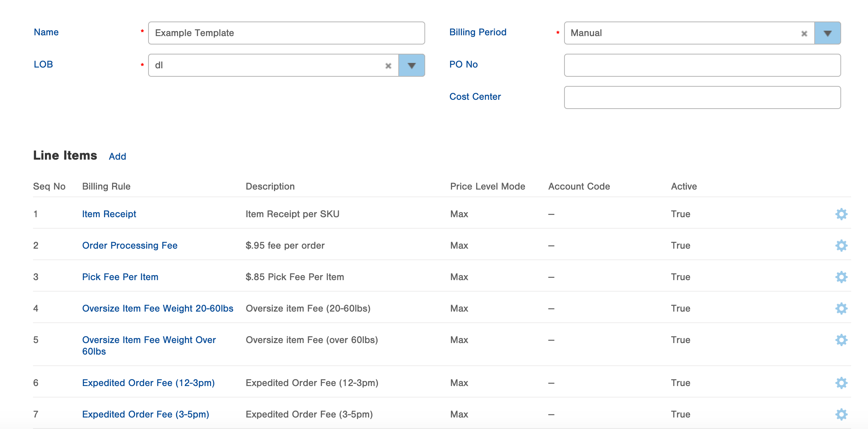Clear the Billing Period selection with the x icon

click(x=804, y=33)
